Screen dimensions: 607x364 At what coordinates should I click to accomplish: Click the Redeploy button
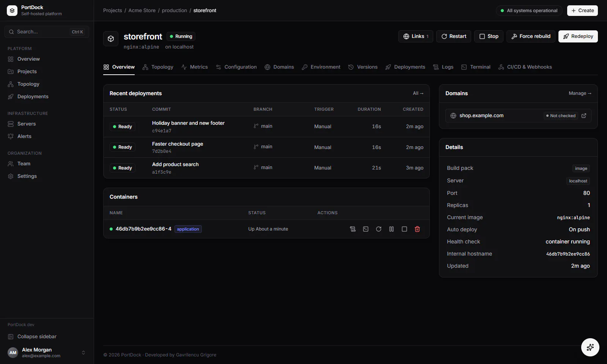click(x=578, y=36)
